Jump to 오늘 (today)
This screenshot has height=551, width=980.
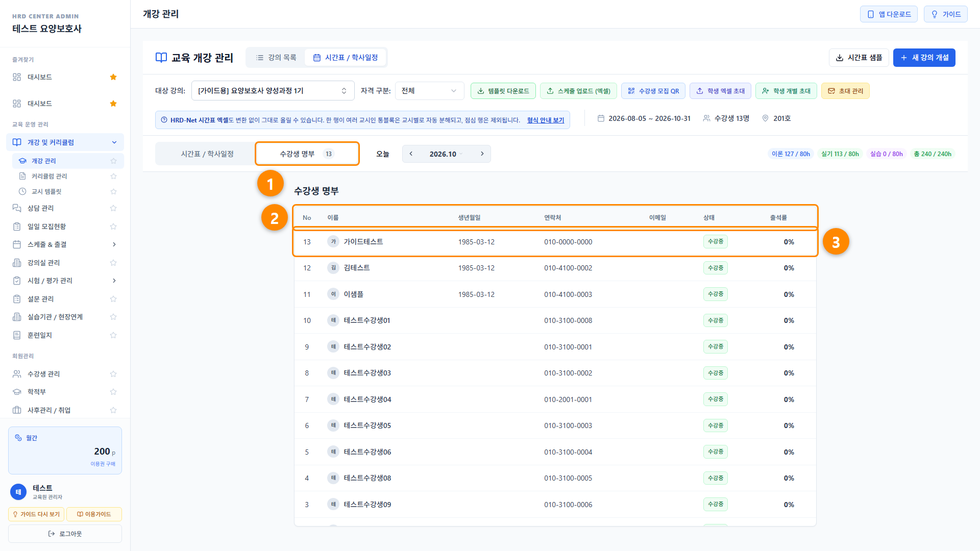click(382, 154)
